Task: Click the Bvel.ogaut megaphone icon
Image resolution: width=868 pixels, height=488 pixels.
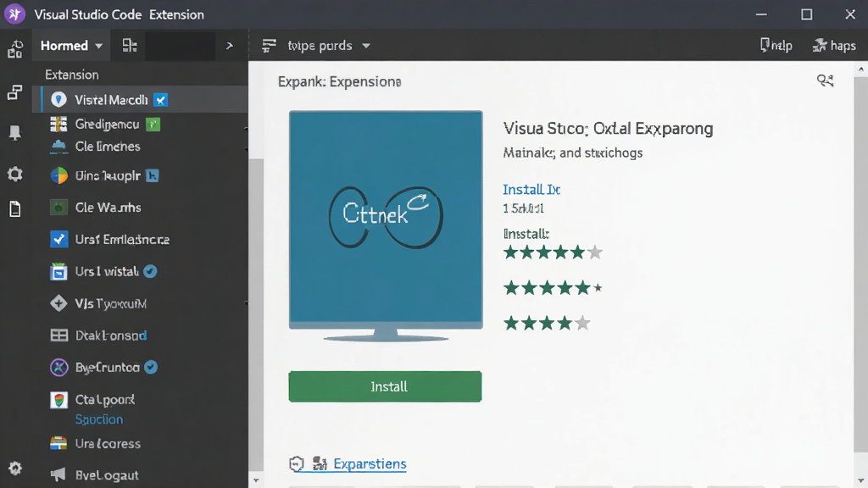Action: pos(58,474)
